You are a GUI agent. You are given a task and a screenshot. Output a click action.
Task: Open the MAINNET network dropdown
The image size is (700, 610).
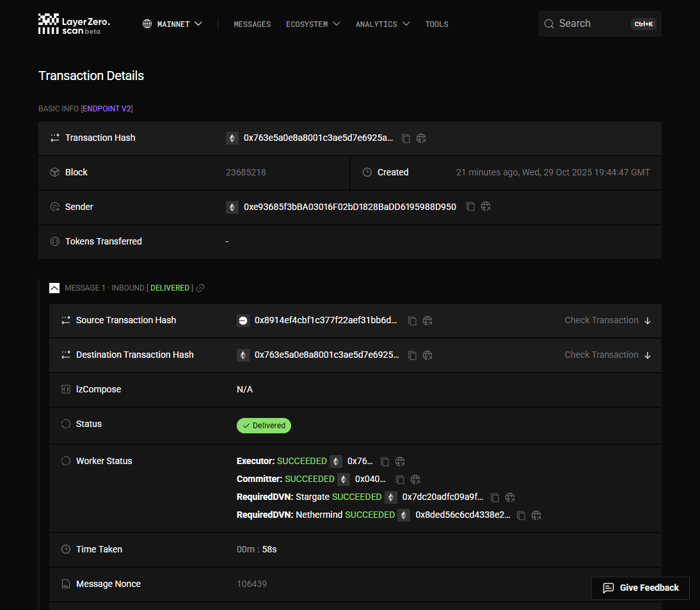point(172,24)
